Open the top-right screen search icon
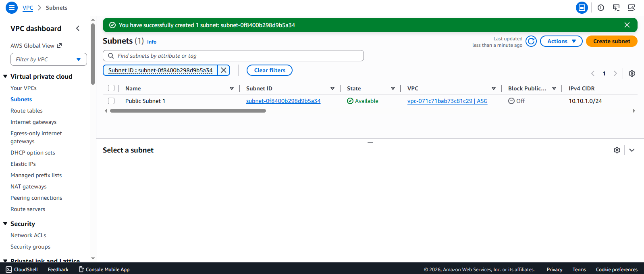Viewport: 644px width, 274px height. (632, 8)
